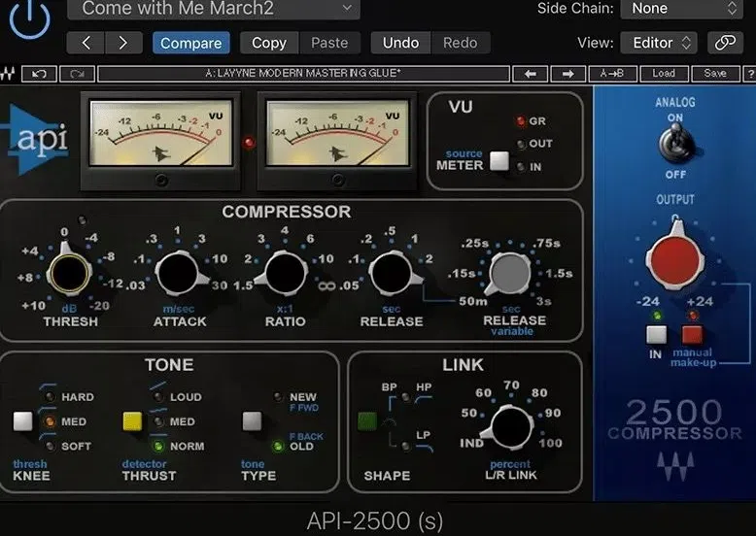Screen dimensions: 756x536
Task: Go to next preset arrow
Action: click(123, 43)
